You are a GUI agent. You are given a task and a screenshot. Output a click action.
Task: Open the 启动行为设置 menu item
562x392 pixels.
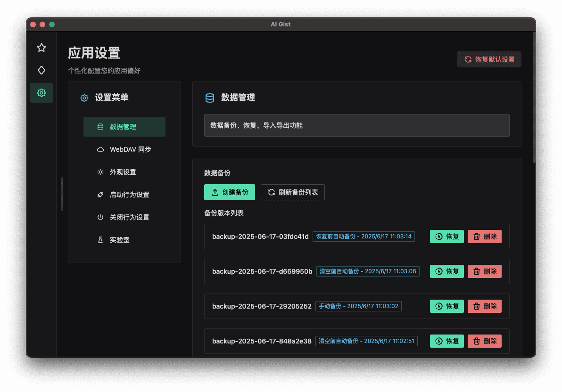click(124, 195)
